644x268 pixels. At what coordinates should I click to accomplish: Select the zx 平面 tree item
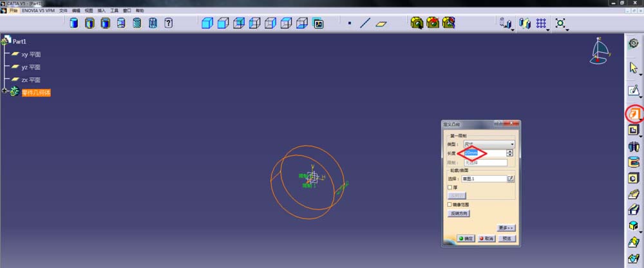tap(31, 80)
